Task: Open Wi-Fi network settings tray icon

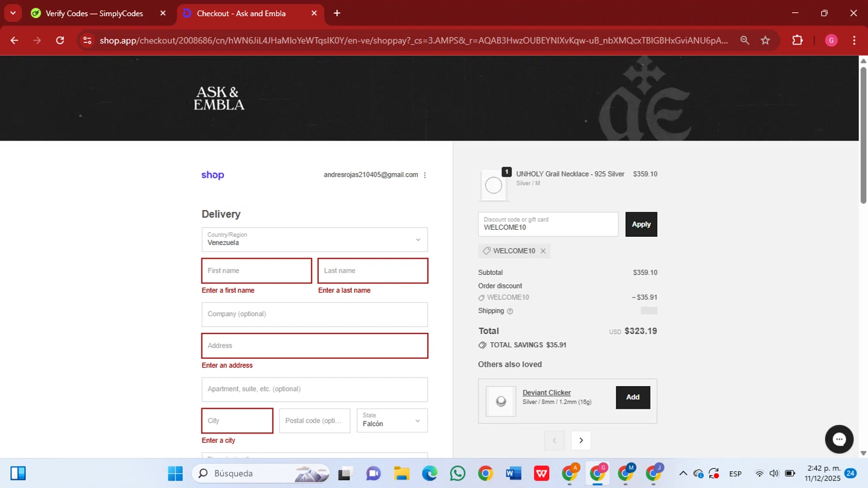Action: tap(759, 474)
